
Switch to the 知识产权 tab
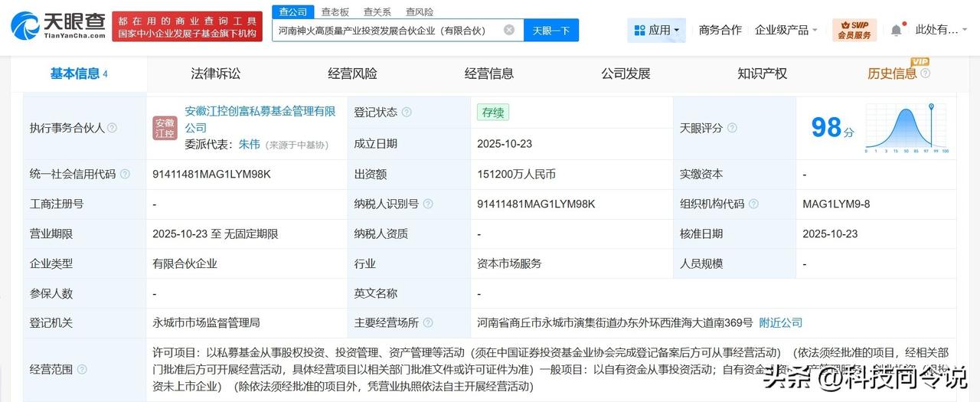[x=763, y=74]
